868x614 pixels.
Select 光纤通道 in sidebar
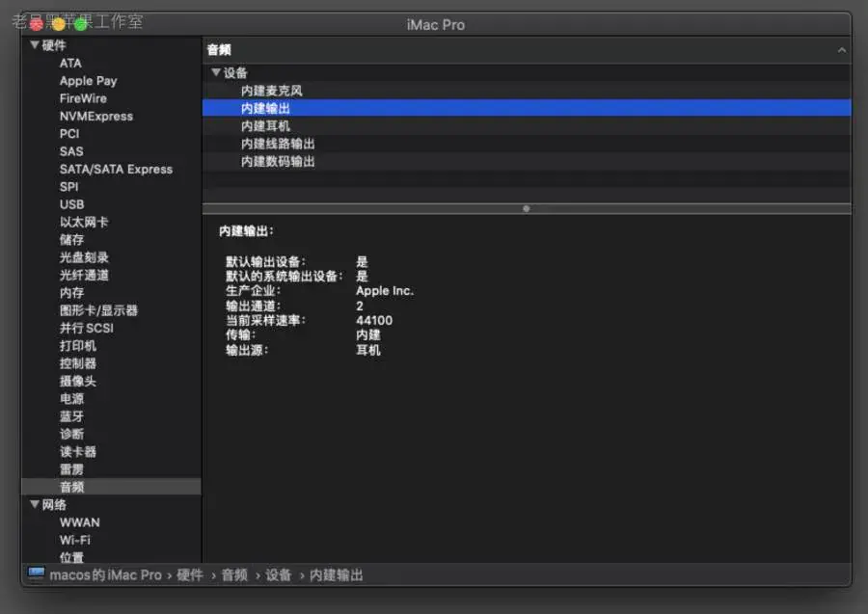coord(84,275)
